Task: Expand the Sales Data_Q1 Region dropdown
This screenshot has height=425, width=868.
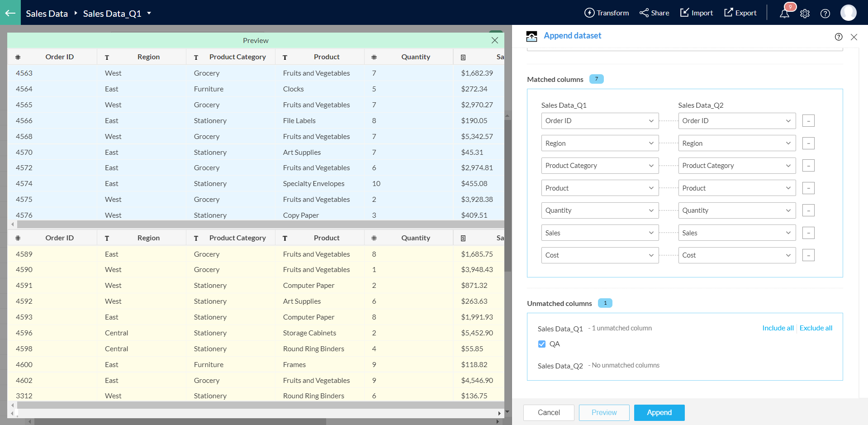Action: point(600,143)
